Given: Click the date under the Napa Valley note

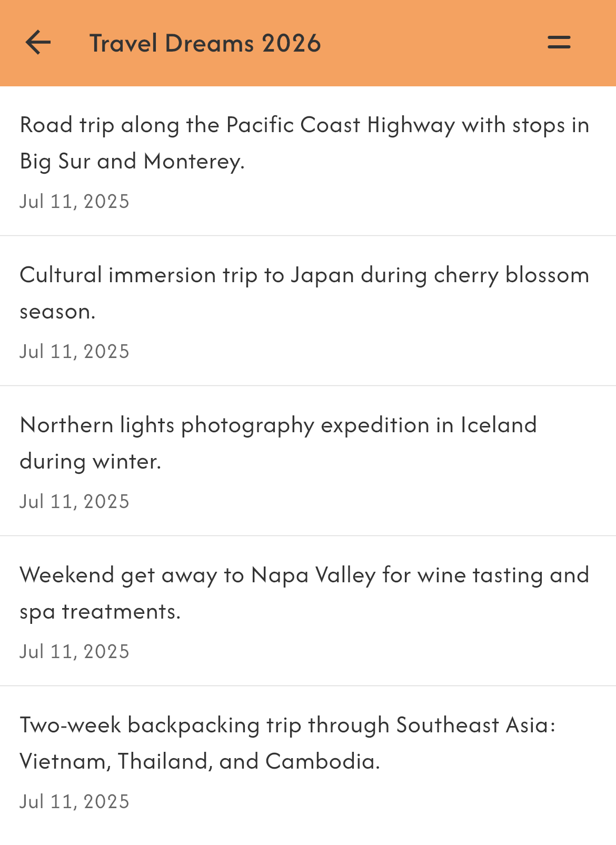Looking at the screenshot, I should (x=74, y=652).
